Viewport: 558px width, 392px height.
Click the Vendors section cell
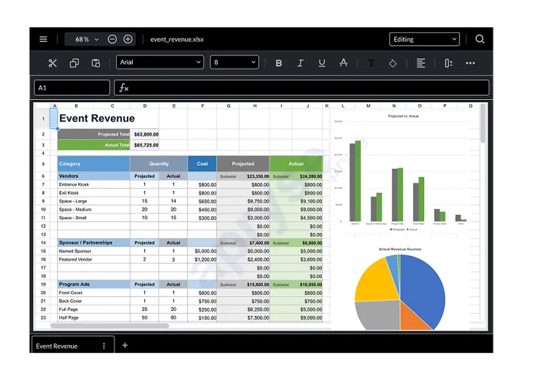94,176
